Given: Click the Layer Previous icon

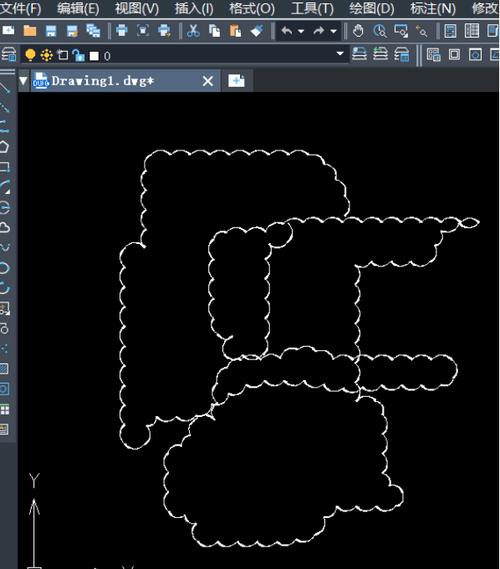Looking at the screenshot, I should (x=380, y=54).
